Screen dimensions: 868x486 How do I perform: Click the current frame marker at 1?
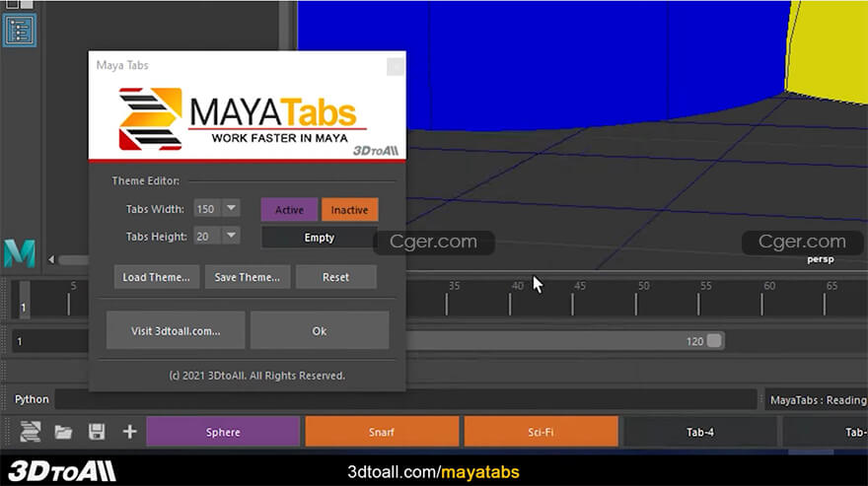point(24,299)
